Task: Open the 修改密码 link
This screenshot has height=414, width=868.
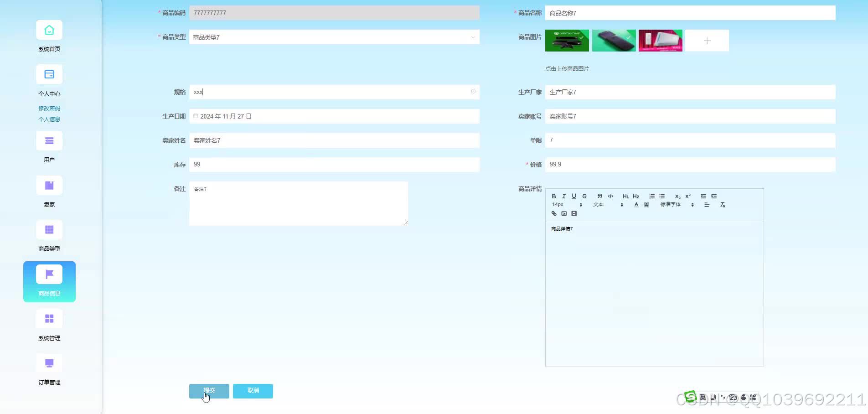Action: 49,108
